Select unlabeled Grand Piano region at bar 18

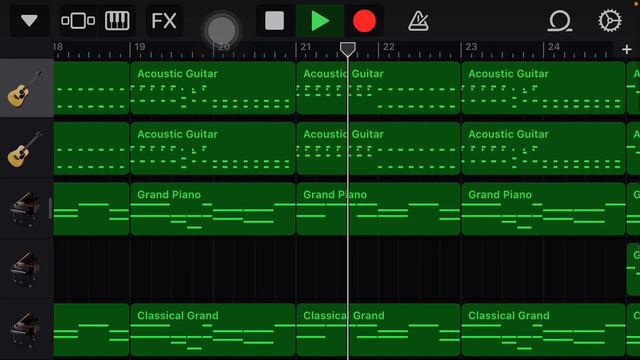pos(91,209)
